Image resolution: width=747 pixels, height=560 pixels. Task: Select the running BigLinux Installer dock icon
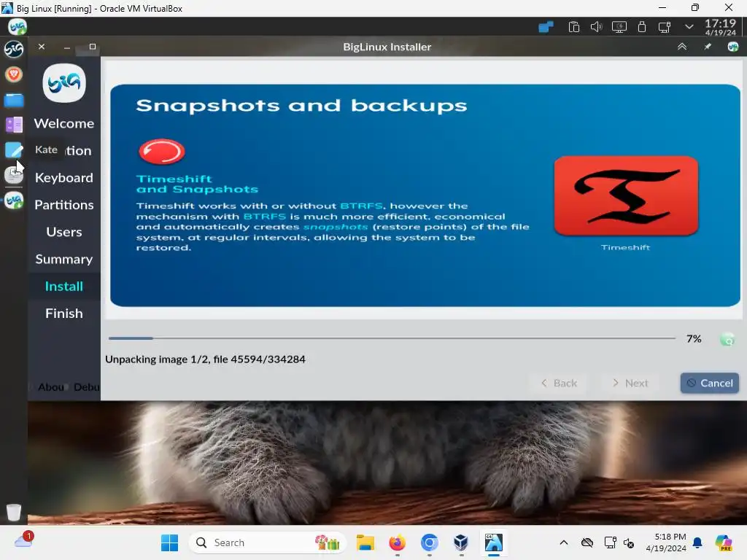[x=14, y=201]
